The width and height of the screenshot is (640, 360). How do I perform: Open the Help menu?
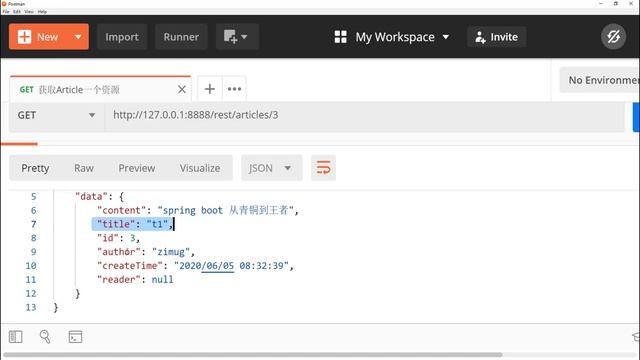tap(42, 11)
